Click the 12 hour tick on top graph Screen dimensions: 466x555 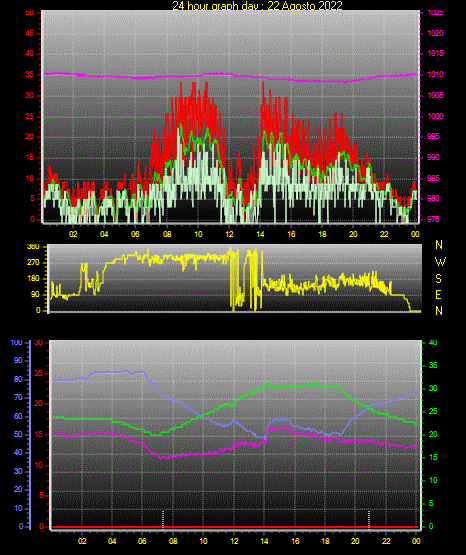pyautogui.click(x=229, y=234)
